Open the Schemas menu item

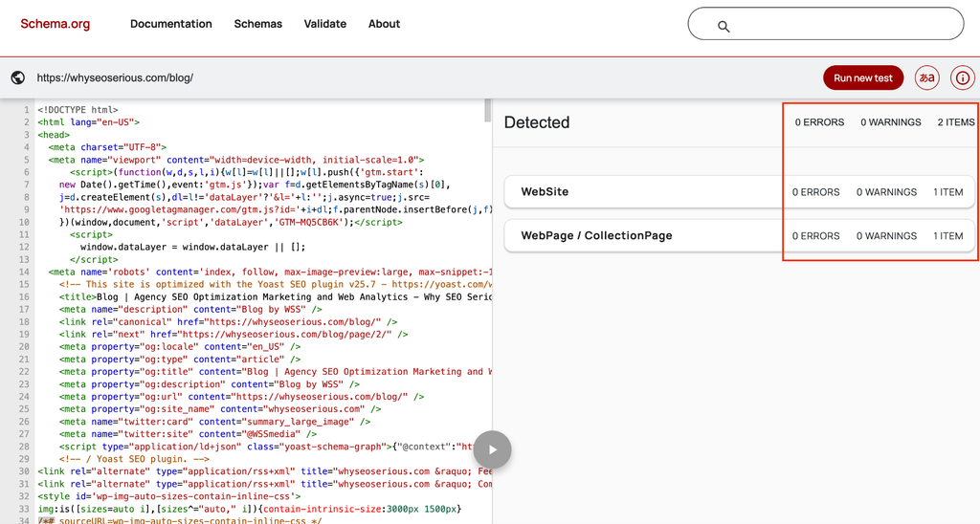[x=258, y=24]
